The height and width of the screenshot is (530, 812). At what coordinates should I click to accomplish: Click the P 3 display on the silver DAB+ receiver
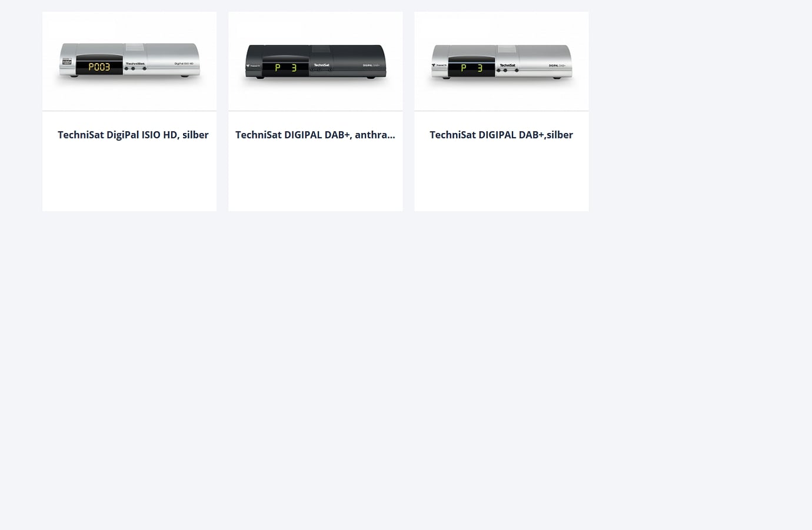point(471,68)
